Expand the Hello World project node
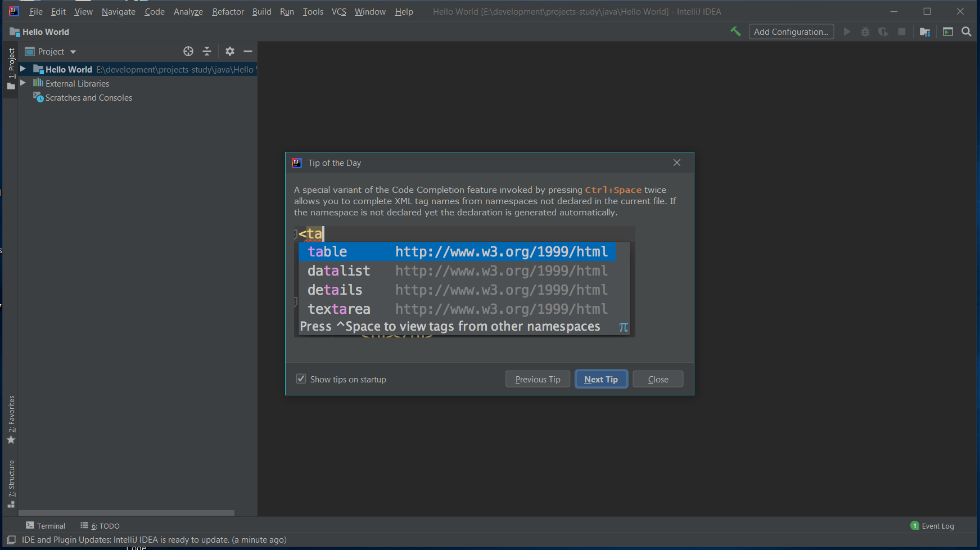 tap(23, 69)
